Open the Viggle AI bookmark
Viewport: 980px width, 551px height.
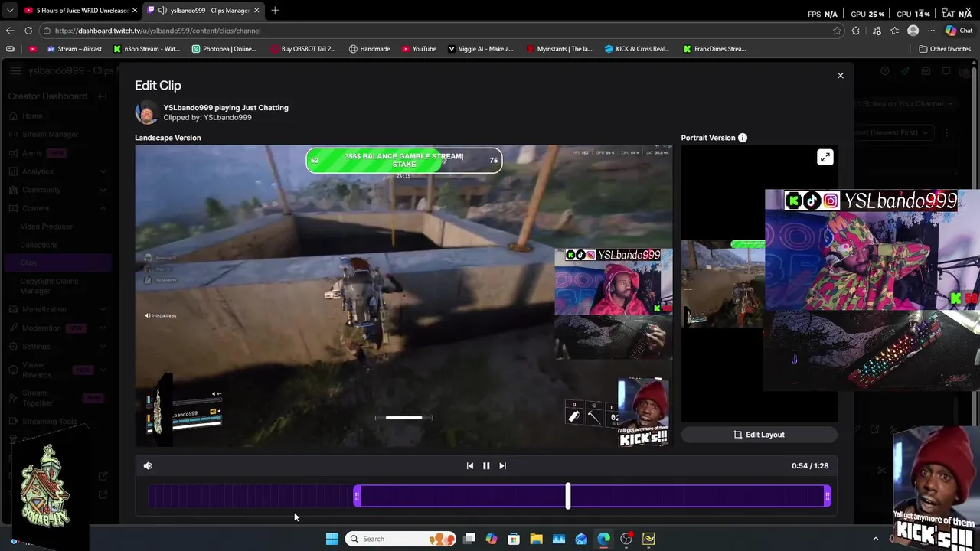click(x=480, y=49)
